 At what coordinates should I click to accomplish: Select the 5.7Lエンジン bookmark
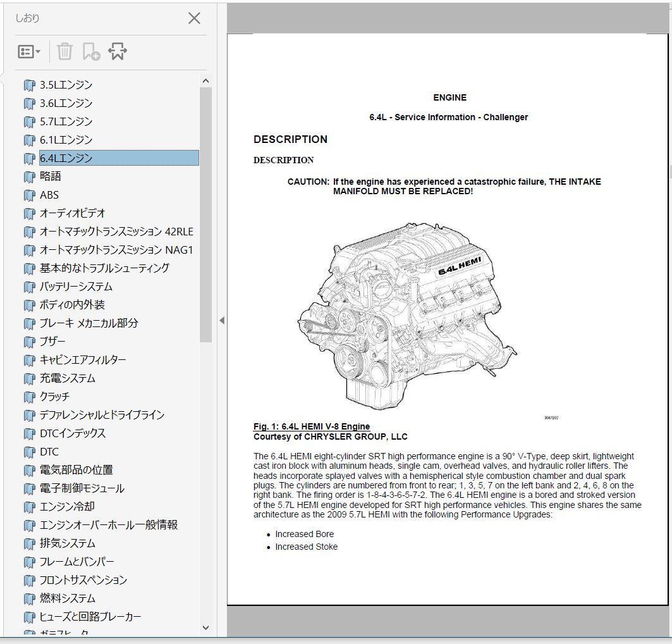66,121
